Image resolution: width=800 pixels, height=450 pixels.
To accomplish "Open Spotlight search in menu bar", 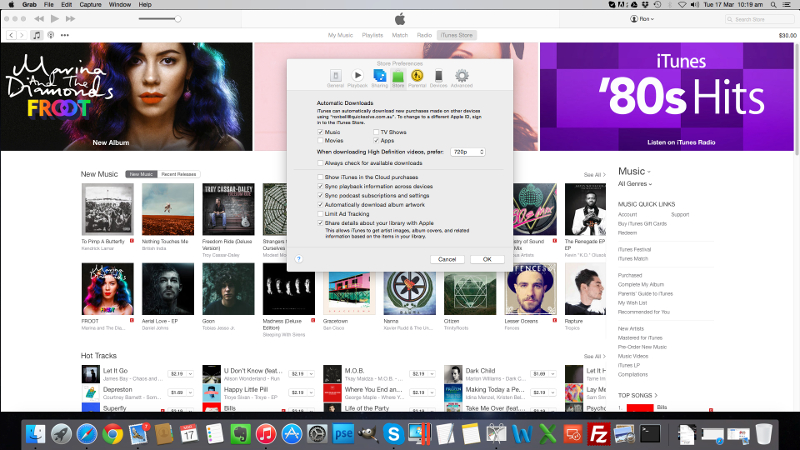I will pyautogui.click(x=773, y=5).
